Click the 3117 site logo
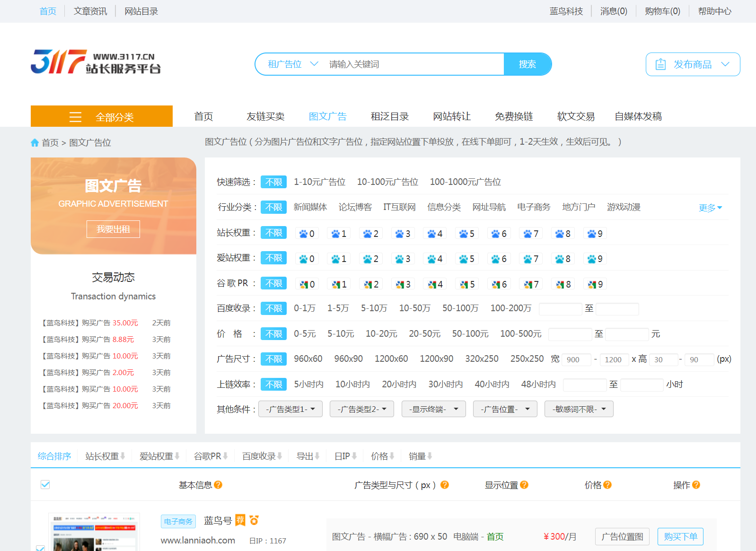Image resolution: width=756 pixels, height=551 pixels. coord(96,62)
